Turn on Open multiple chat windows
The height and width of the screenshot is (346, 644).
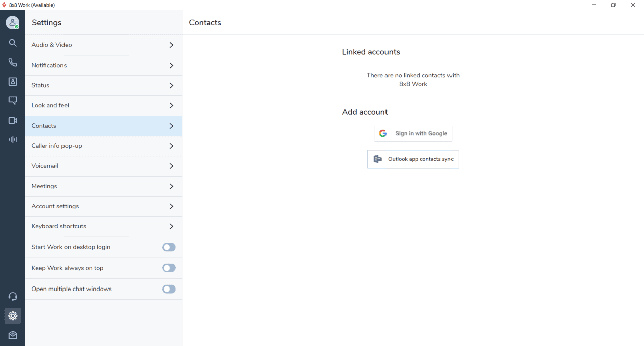point(169,289)
